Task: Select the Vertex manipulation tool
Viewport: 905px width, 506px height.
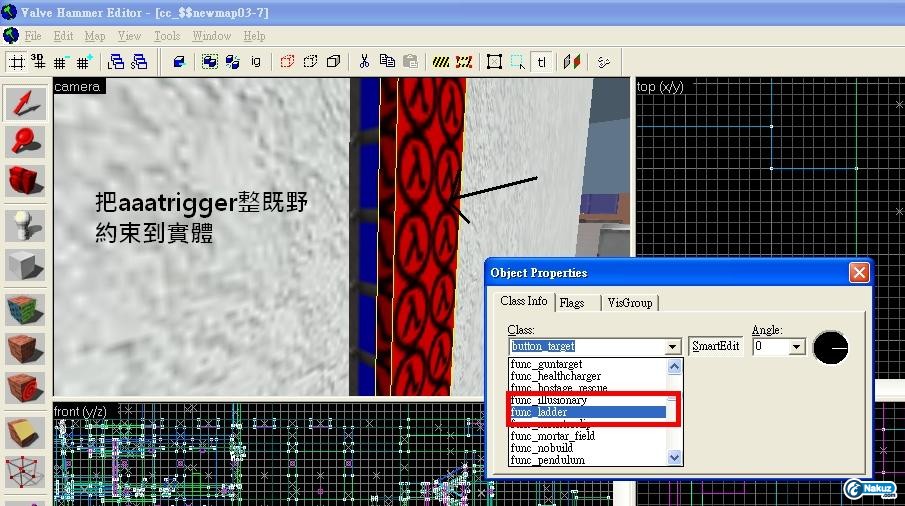Action: click(25, 472)
